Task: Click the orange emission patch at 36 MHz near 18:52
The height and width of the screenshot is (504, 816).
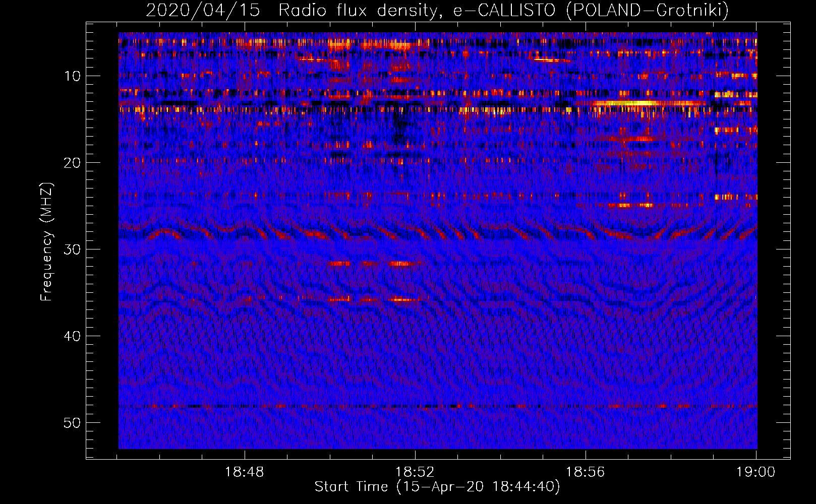Action: 401,299
